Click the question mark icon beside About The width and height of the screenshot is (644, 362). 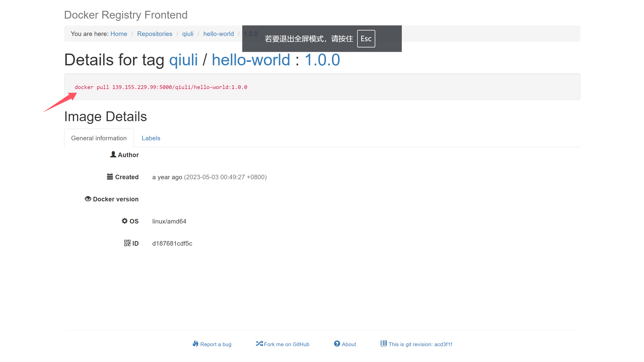click(x=337, y=344)
